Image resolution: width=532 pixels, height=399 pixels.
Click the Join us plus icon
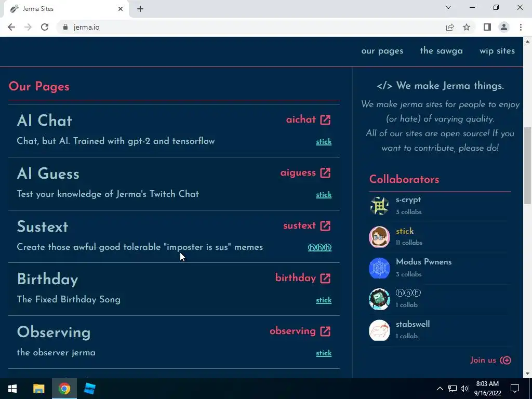coord(506,361)
